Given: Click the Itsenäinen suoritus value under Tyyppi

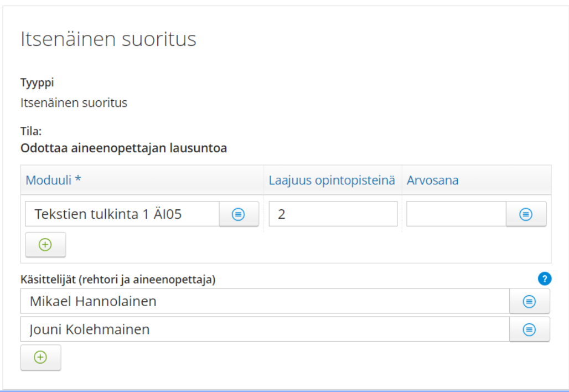Looking at the screenshot, I should pos(74,103).
